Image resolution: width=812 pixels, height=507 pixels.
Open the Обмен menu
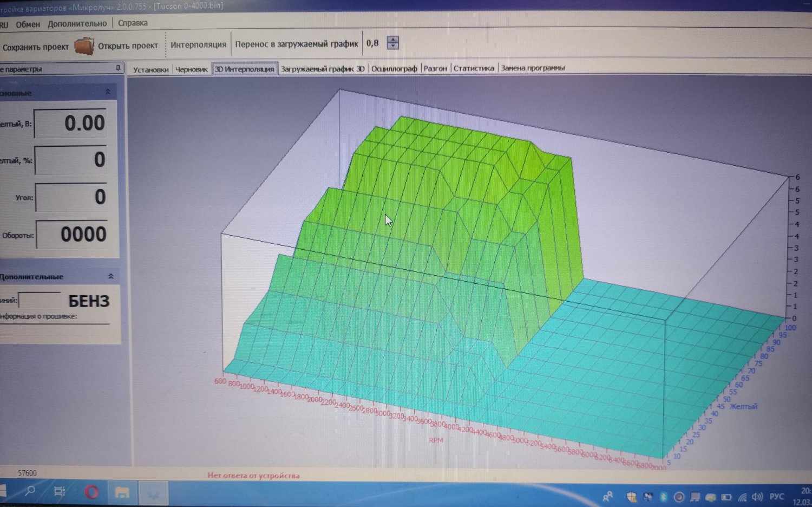tap(28, 24)
